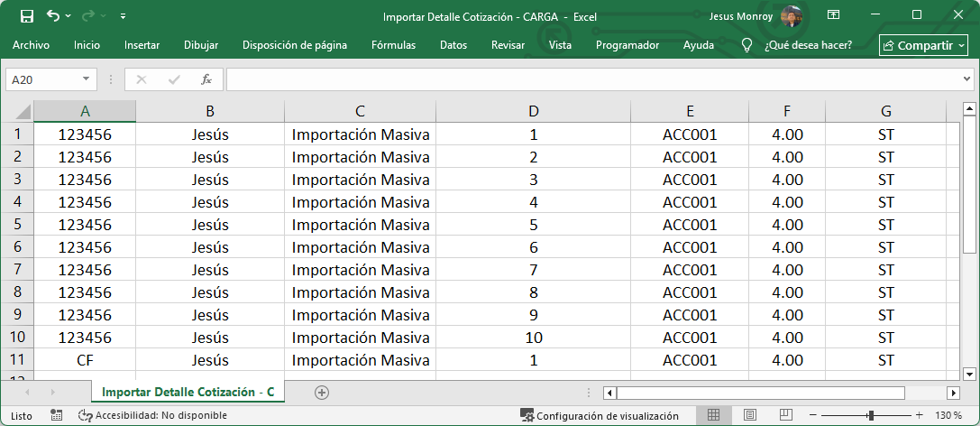This screenshot has height=426, width=980.
Task: Click the 130 % zoom level
Action: point(948,415)
